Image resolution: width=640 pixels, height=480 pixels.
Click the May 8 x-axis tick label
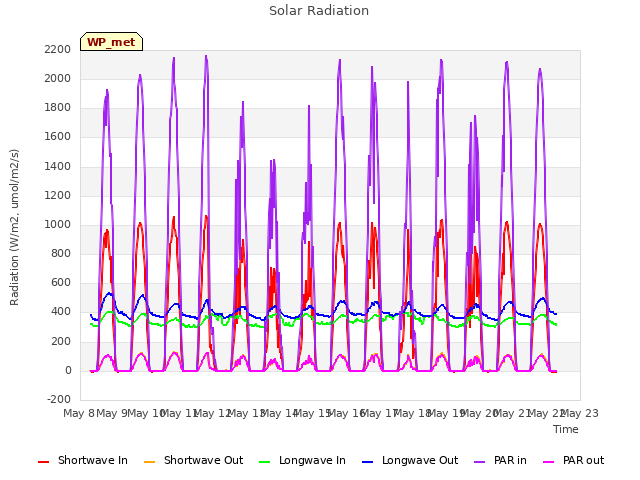(79, 413)
